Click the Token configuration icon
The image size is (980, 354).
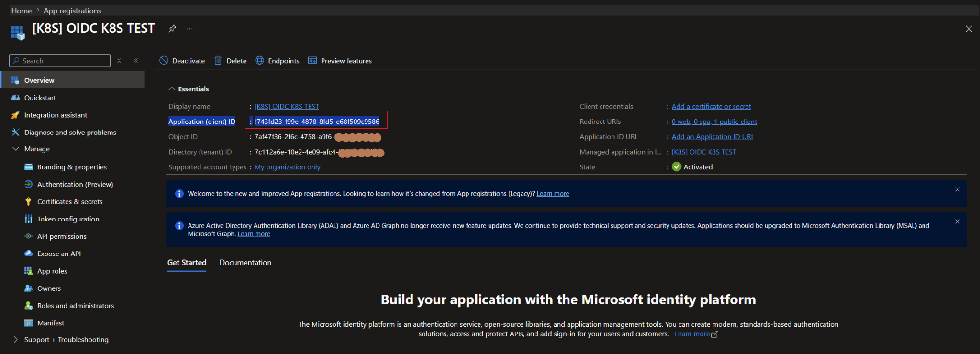tap(29, 219)
